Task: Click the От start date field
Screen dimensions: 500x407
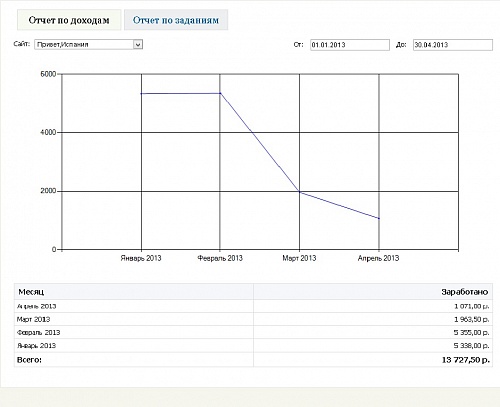Action: [x=350, y=45]
